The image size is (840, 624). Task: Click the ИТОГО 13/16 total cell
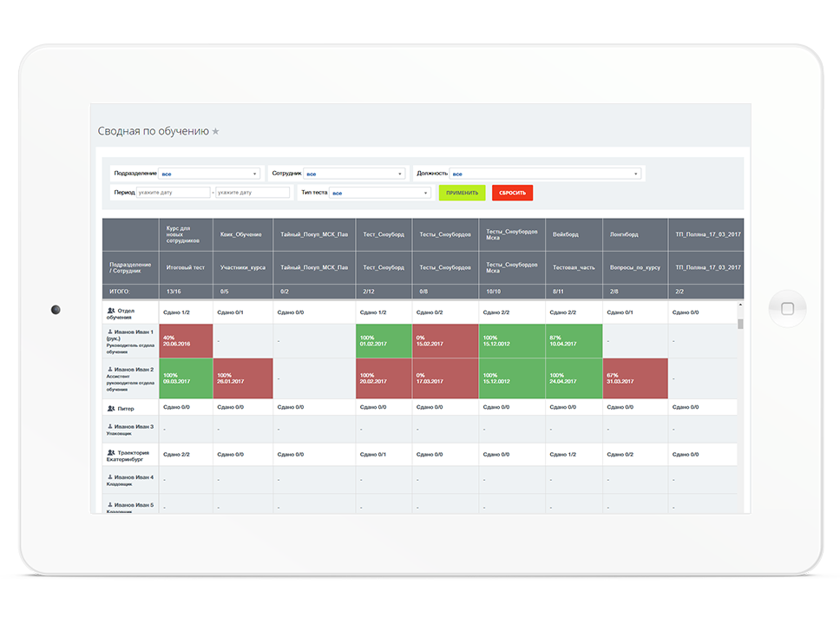[186, 292]
